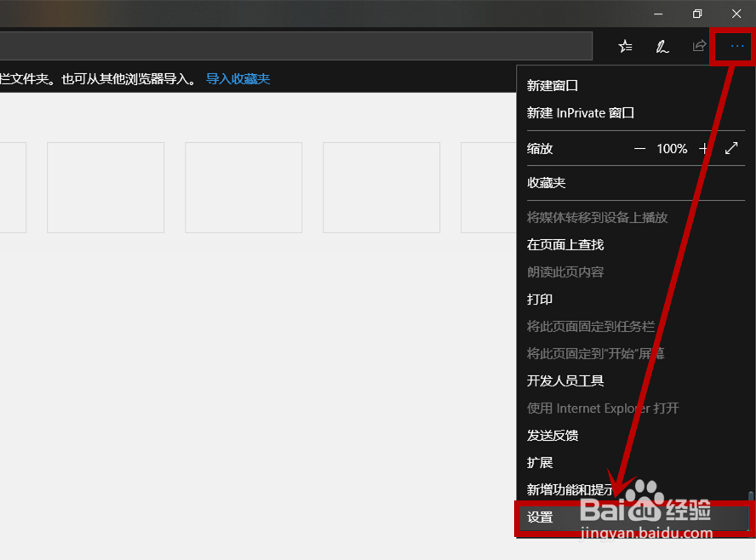
Task: Click the menu's scrollbar thumb
Action: point(751,496)
